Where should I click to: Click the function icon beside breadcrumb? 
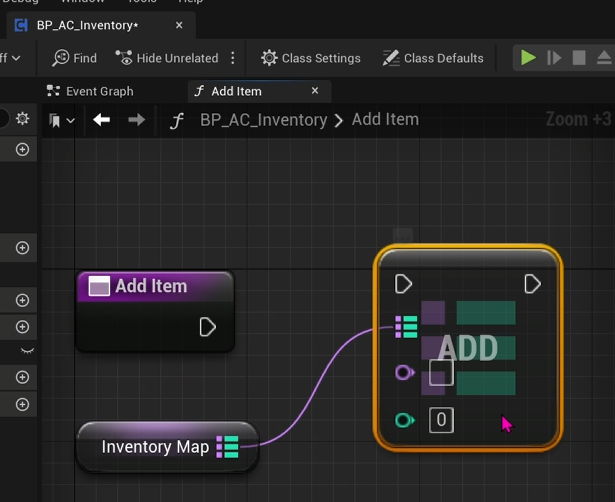[x=176, y=120]
